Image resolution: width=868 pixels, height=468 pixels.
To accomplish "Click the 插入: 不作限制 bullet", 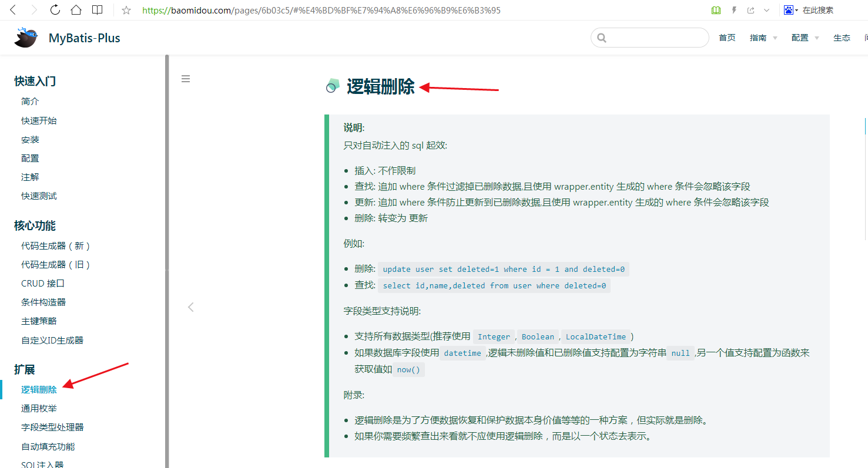I will pyautogui.click(x=385, y=171).
